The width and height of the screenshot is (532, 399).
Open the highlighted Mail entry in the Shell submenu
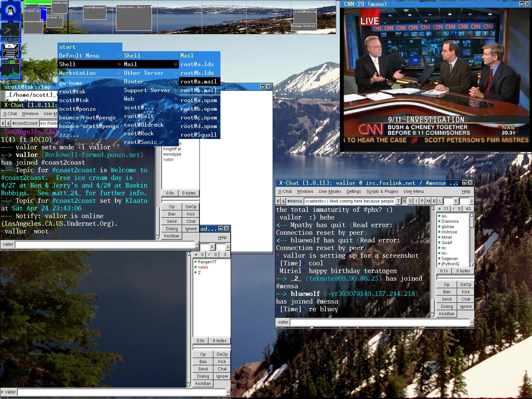point(151,64)
